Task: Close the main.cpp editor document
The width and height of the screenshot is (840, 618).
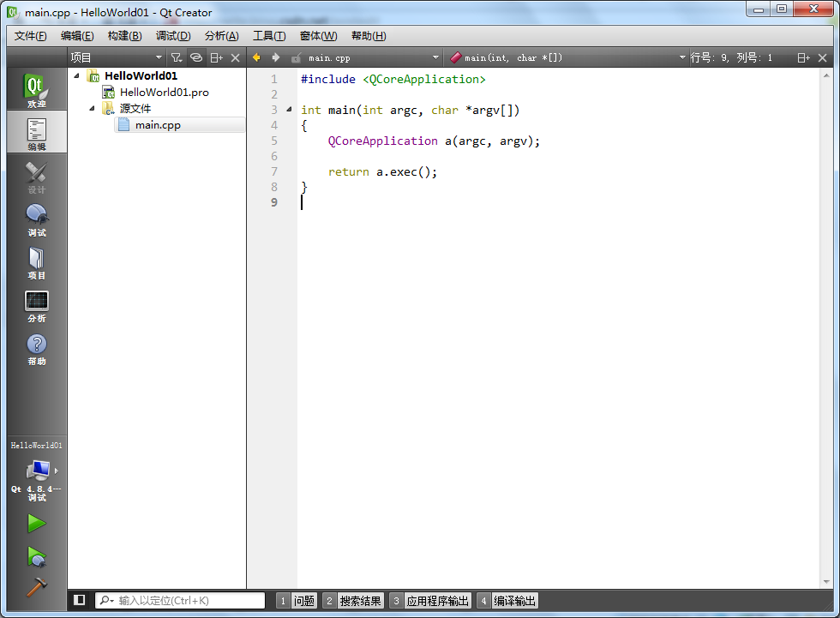Action: tap(823, 57)
